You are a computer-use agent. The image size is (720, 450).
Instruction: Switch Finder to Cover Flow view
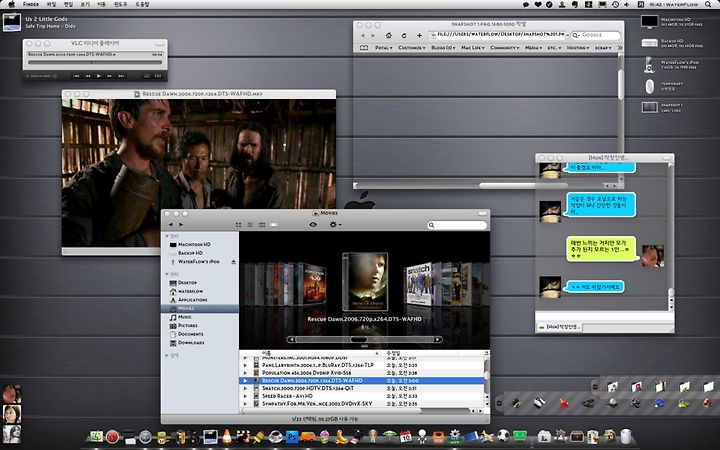[274, 225]
